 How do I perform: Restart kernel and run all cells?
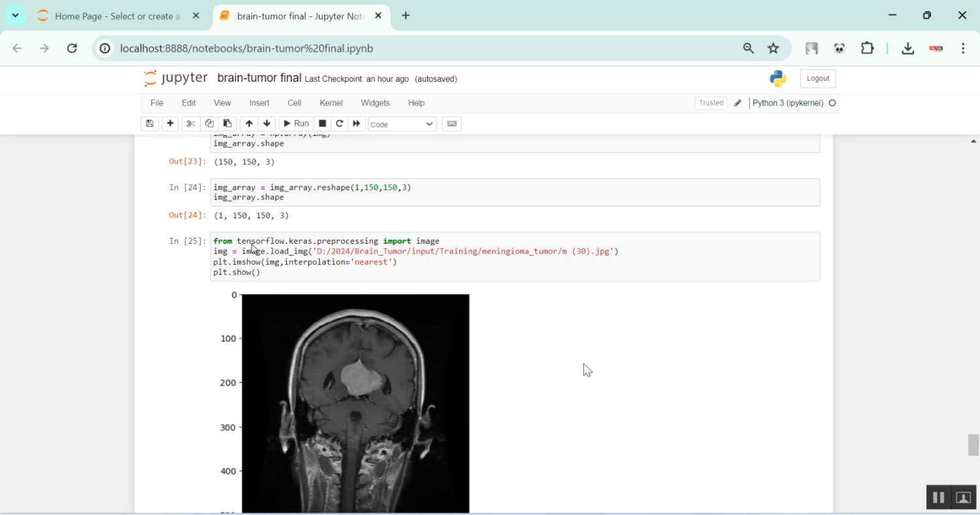[356, 124]
